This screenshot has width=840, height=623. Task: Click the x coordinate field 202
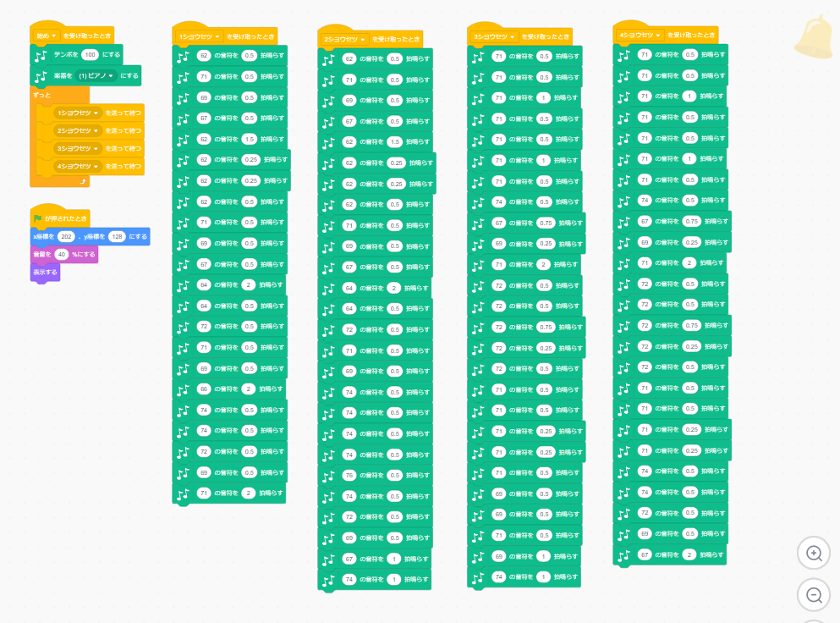67,236
